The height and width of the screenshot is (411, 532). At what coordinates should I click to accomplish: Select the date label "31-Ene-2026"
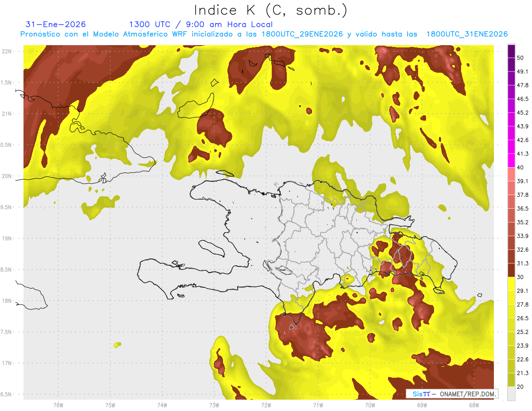click(56, 24)
